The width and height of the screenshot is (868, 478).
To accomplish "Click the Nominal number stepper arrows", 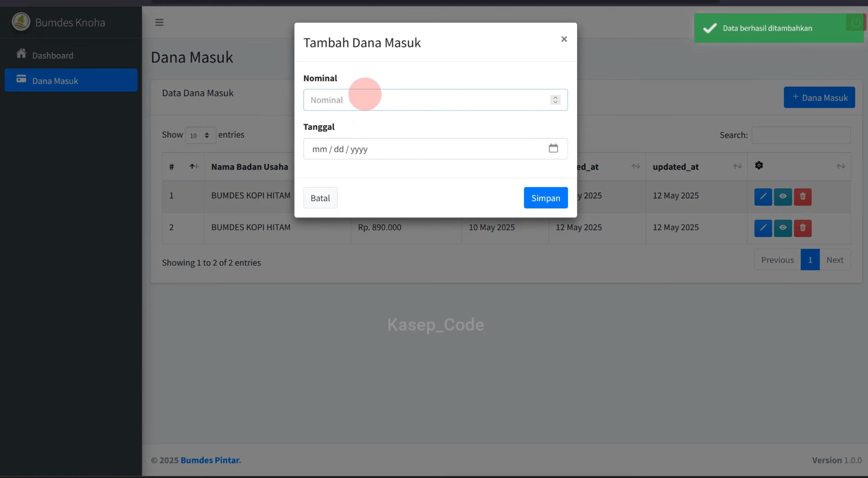I will (555, 100).
